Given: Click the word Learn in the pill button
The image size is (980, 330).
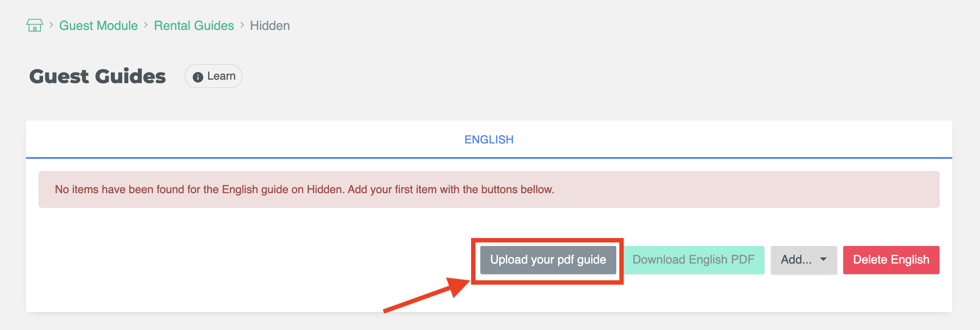Looking at the screenshot, I should click(x=221, y=76).
